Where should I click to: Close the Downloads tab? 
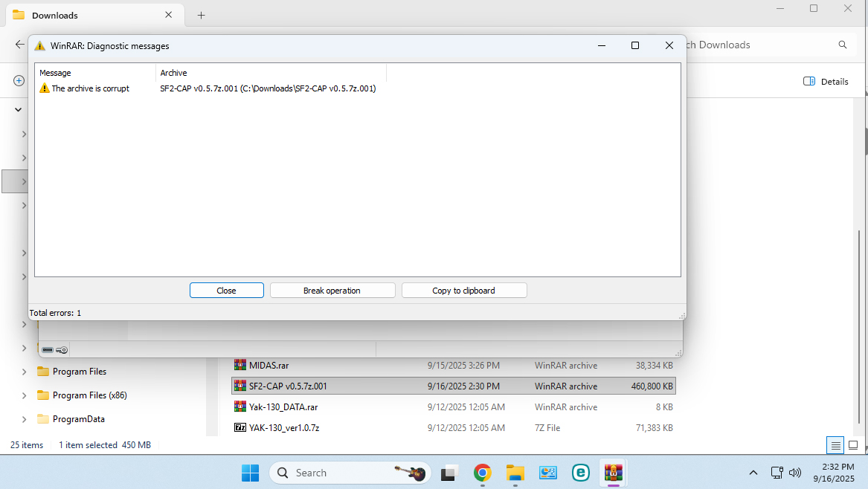click(168, 15)
